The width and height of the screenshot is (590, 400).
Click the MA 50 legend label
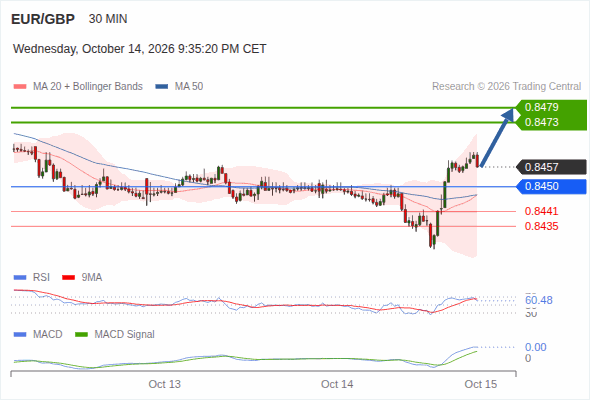[x=189, y=87]
